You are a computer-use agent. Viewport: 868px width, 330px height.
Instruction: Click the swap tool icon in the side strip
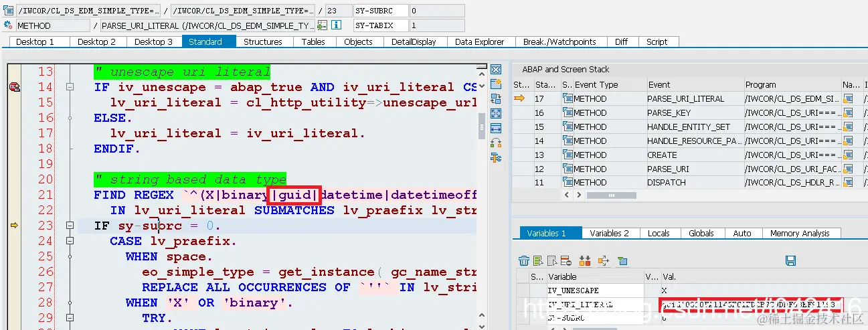496,143
